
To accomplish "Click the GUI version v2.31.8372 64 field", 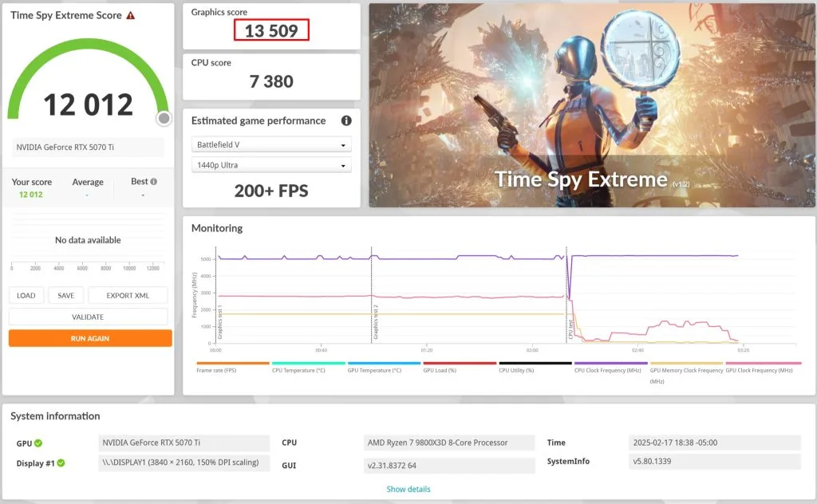I will [x=449, y=466].
